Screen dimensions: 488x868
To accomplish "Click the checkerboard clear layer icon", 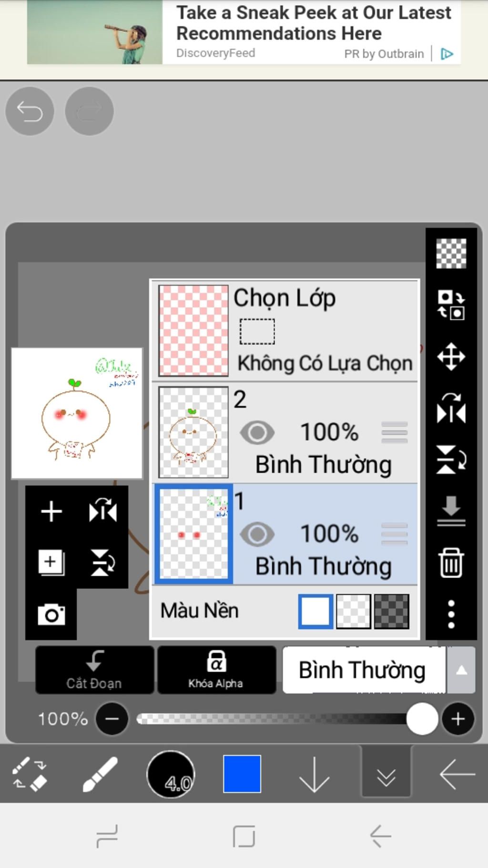I will tap(451, 253).
